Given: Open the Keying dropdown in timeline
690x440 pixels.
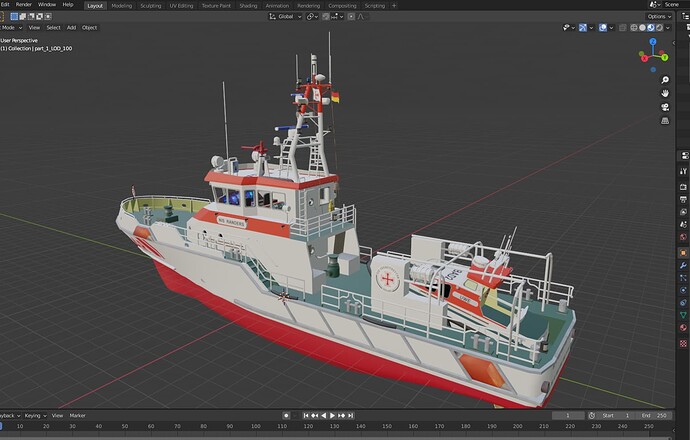Looking at the screenshot, I should (35, 415).
